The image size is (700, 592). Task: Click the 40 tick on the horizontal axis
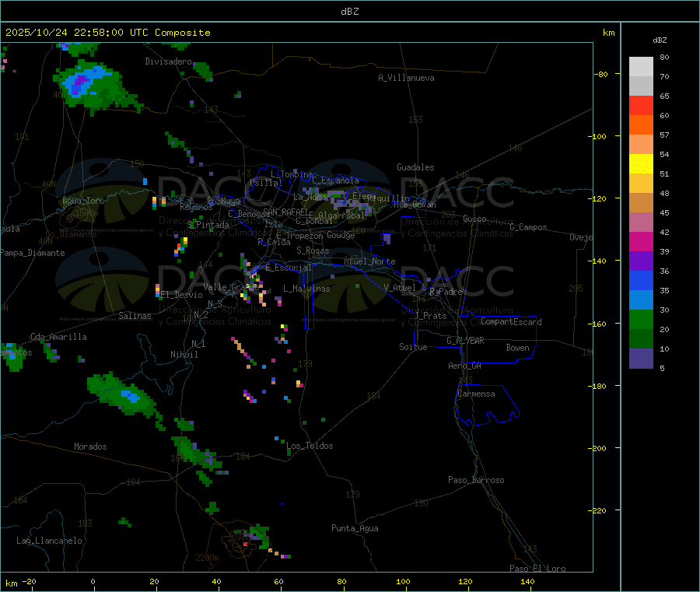click(x=216, y=582)
